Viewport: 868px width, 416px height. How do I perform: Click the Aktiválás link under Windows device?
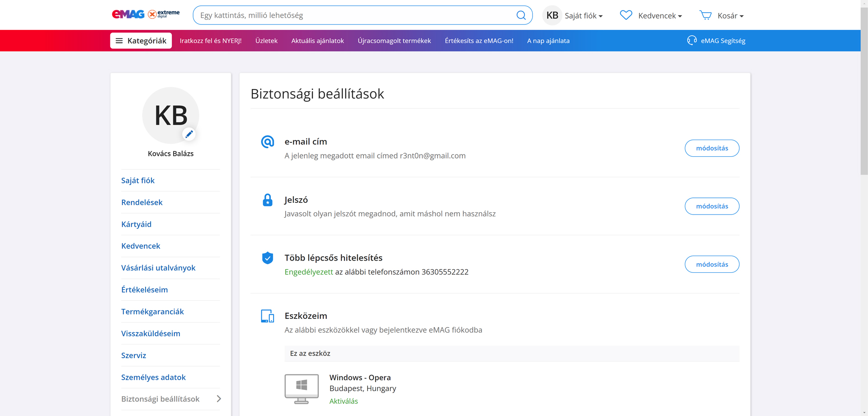coord(344,401)
